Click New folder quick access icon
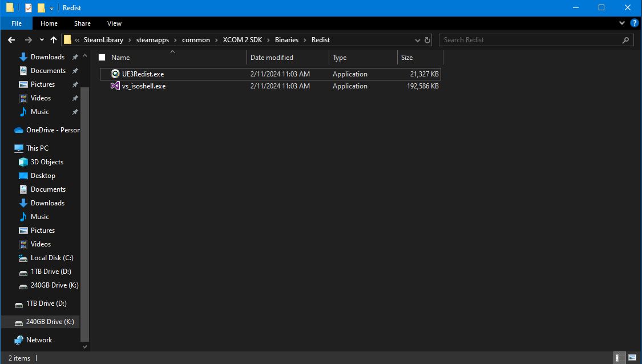The image size is (642, 364). [41, 8]
